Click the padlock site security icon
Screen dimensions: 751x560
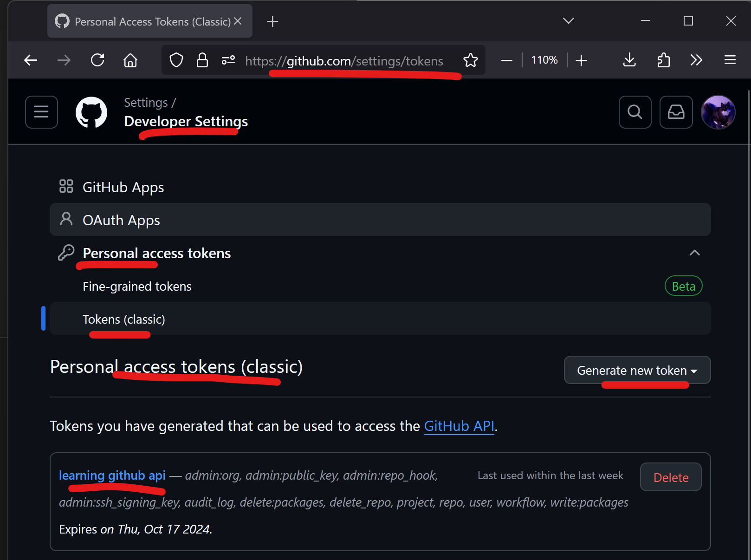click(x=202, y=60)
